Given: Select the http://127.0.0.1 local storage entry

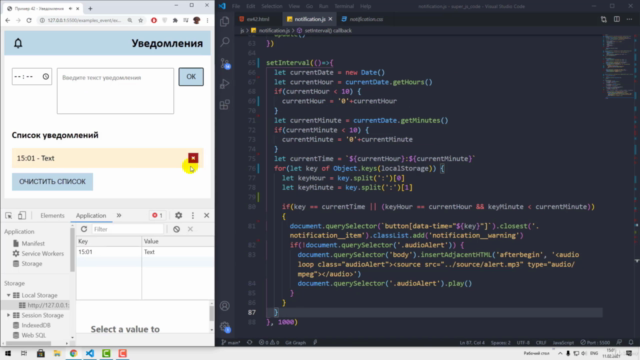Looking at the screenshot, I should pos(43,305).
